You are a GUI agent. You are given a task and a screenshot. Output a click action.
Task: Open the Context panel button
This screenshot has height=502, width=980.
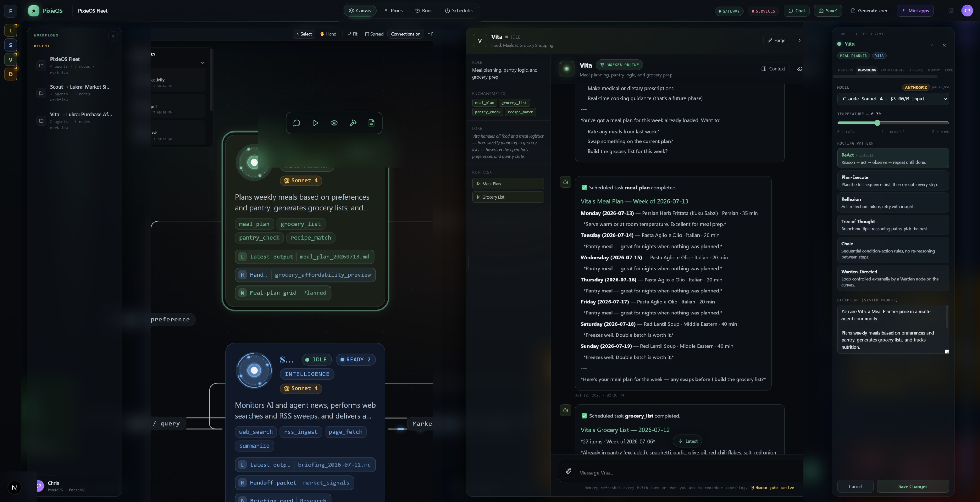coord(773,69)
